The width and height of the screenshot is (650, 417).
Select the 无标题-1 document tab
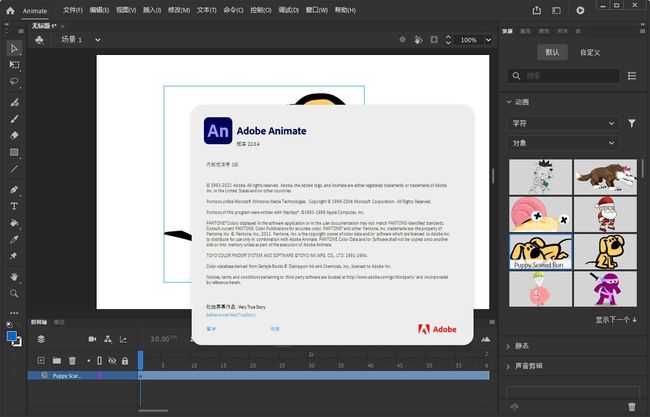(44, 26)
